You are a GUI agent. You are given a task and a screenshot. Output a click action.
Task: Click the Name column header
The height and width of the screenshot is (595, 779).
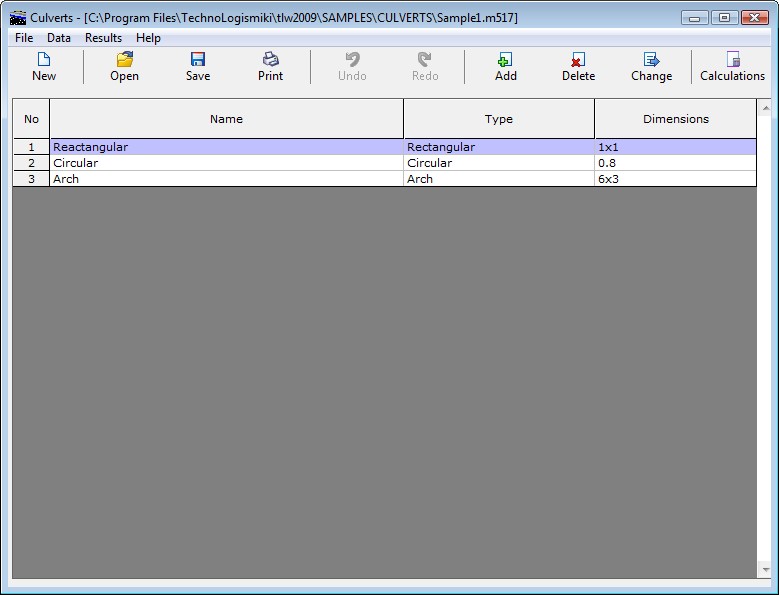click(x=226, y=119)
